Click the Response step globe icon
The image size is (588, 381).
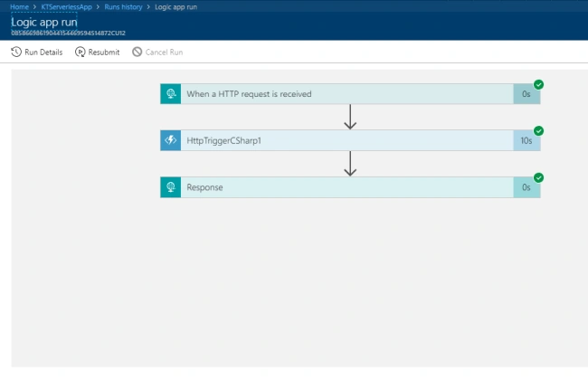tap(171, 187)
